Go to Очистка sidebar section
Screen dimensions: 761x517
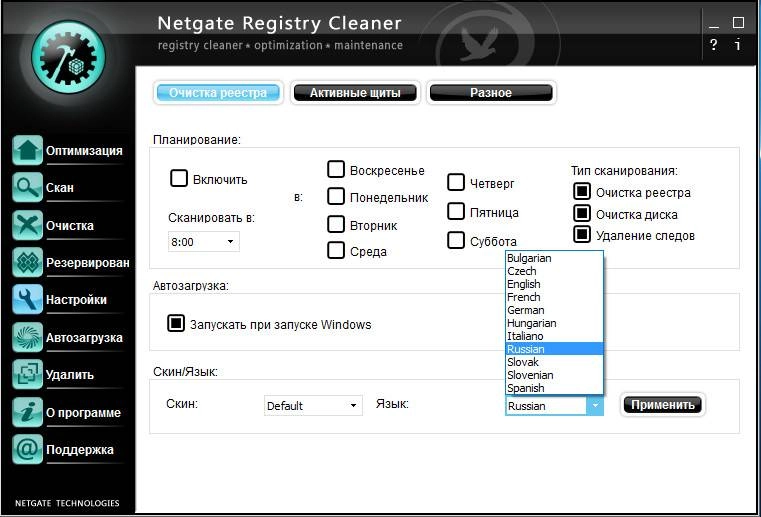70,226
